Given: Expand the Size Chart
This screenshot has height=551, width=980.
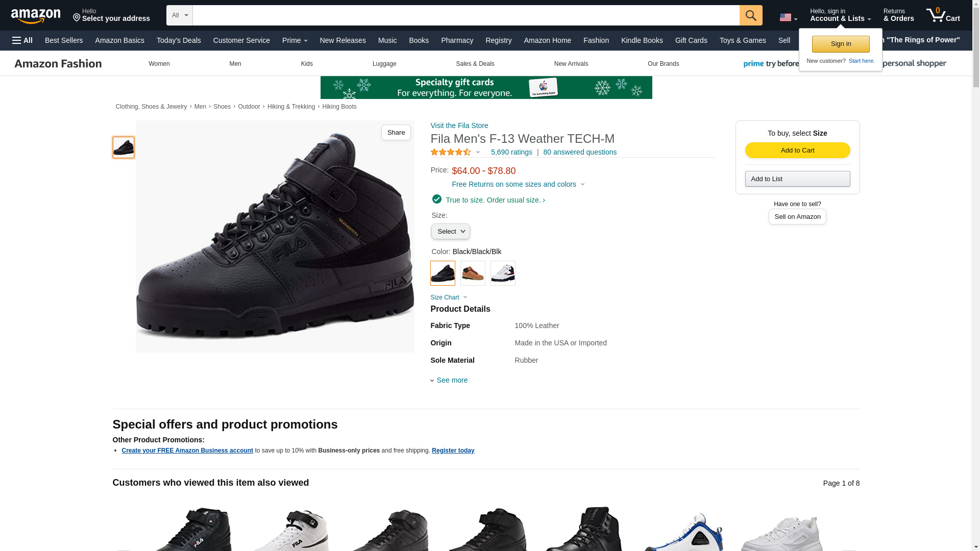Looking at the screenshot, I should coord(449,297).
